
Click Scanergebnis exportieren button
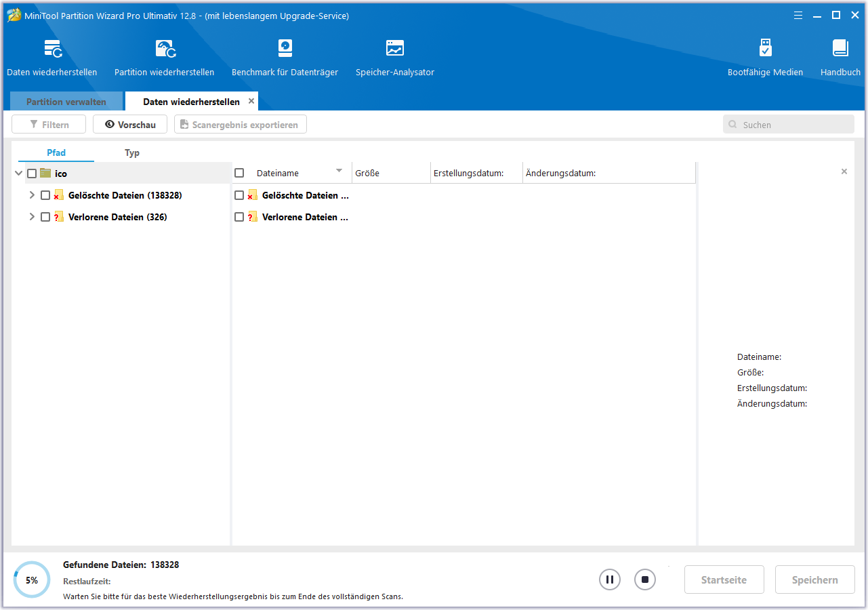[x=241, y=125]
